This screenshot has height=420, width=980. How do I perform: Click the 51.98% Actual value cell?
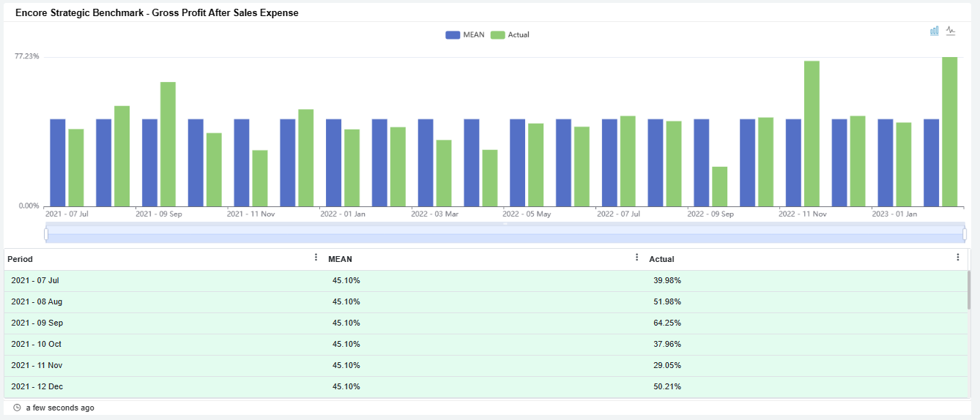tap(667, 301)
